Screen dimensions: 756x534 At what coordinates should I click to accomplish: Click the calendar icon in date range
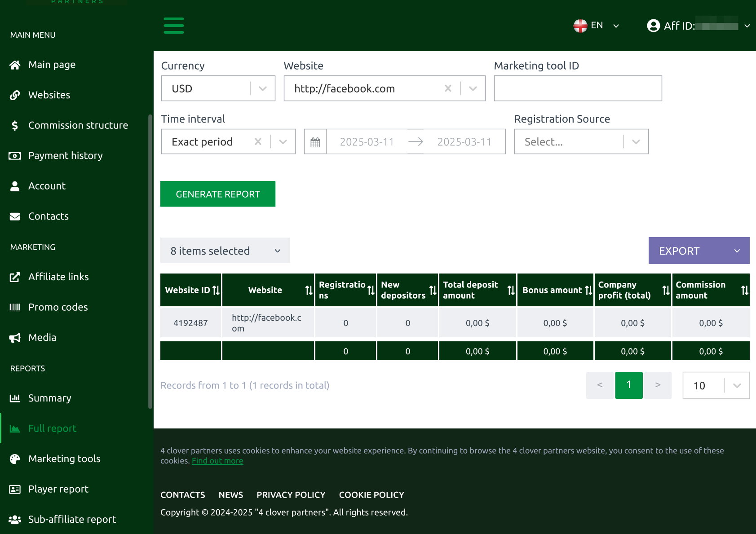[x=315, y=142]
